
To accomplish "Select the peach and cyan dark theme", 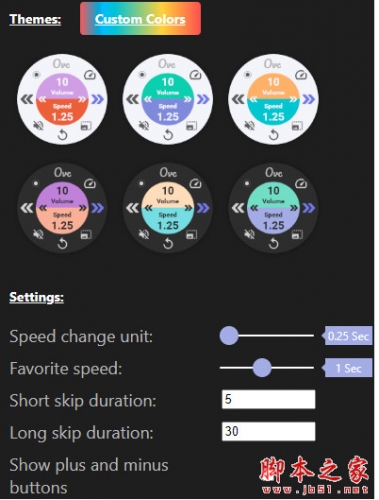I will (x=168, y=208).
